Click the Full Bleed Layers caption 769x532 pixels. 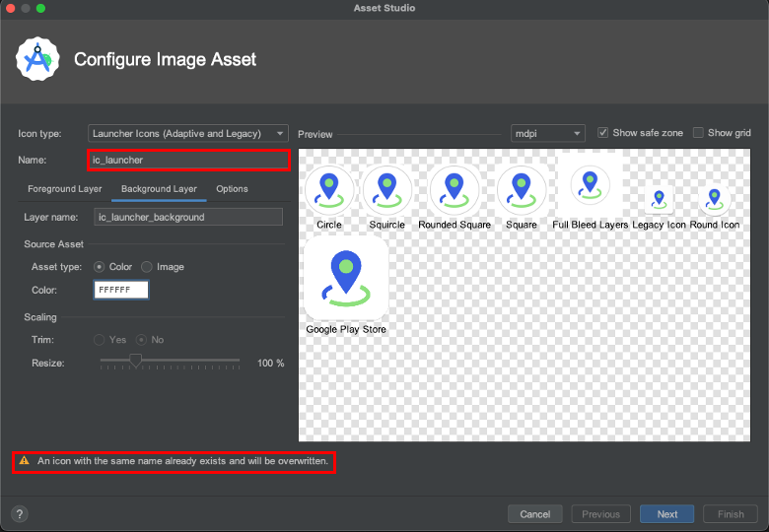coord(590,225)
